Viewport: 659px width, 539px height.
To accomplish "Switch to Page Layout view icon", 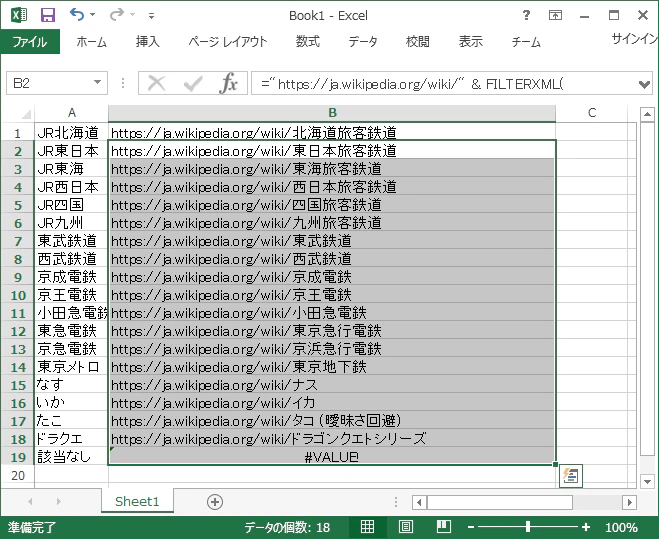I will point(406,527).
